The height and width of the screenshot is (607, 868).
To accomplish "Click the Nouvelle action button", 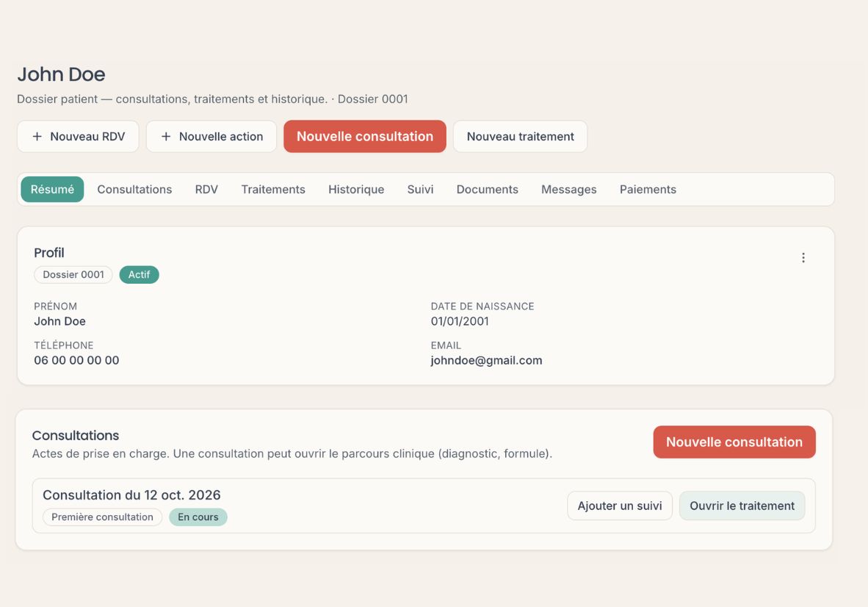I will pos(211,136).
